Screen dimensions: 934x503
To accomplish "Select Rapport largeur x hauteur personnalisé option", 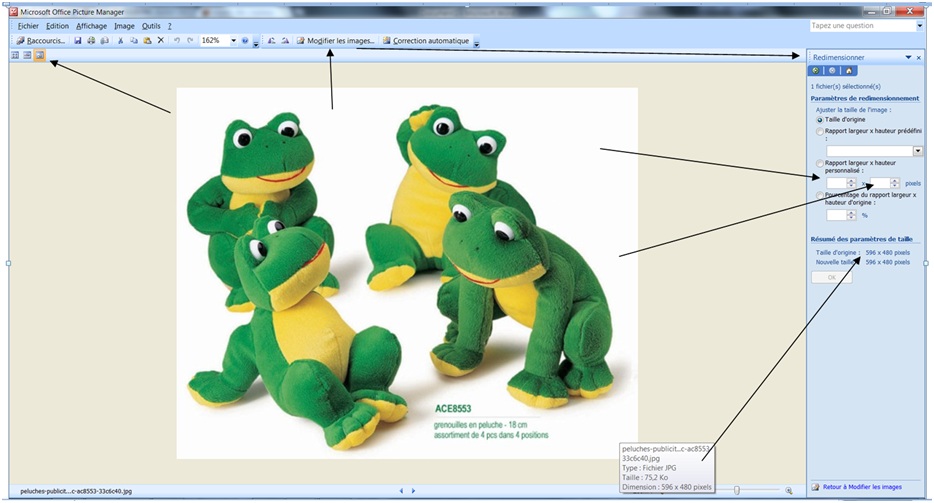I will click(x=820, y=163).
